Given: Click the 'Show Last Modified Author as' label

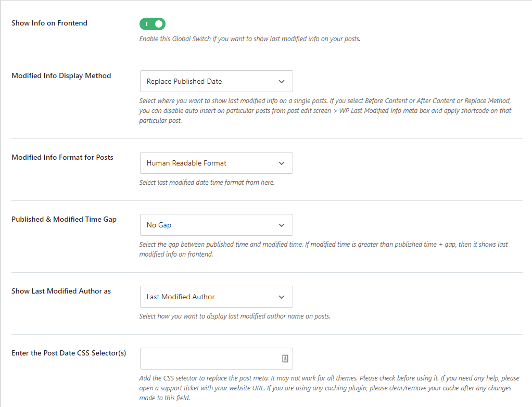Looking at the screenshot, I should coord(61,291).
